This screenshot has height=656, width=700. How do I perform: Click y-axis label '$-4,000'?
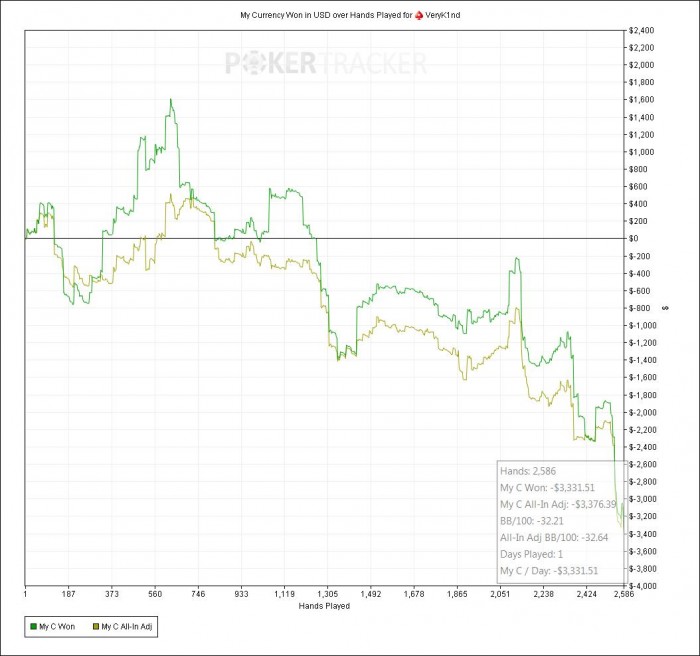pyautogui.click(x=643, y=586)
